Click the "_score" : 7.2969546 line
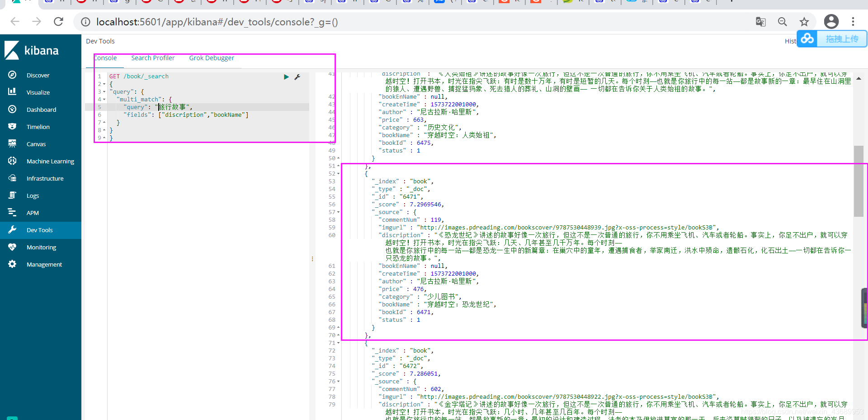The width and height of the screenshot is (868, 420). (x=408, y=205)
